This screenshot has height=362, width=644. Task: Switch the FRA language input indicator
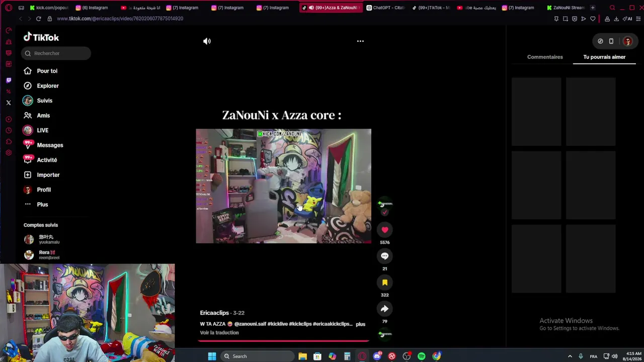(x=594, y=356)
